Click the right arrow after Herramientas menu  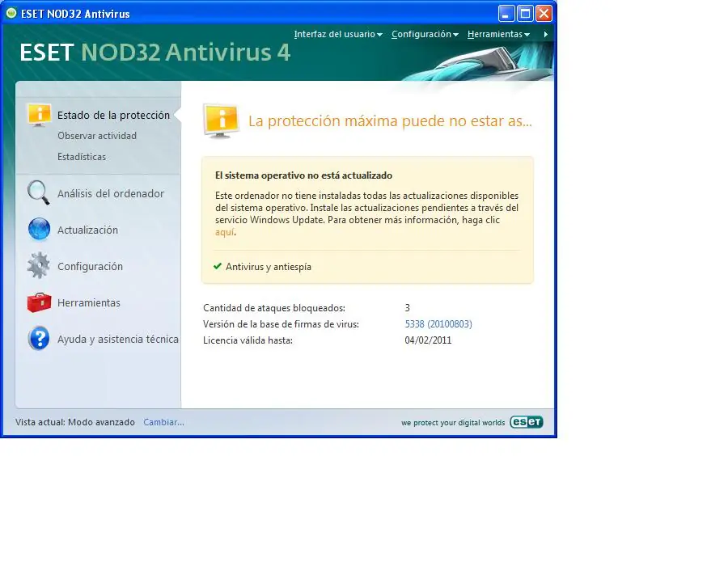545,34
